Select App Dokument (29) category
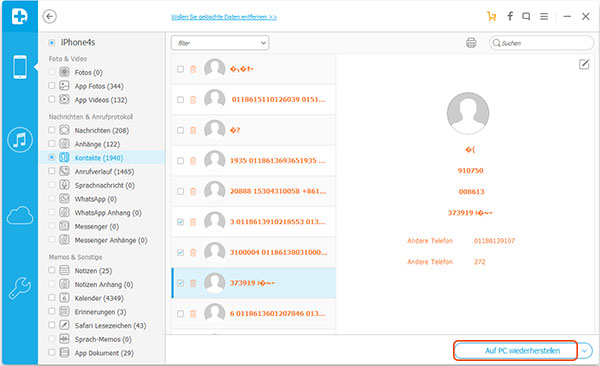The width and height of the screenshot is (600, 366). pos(104,353)
